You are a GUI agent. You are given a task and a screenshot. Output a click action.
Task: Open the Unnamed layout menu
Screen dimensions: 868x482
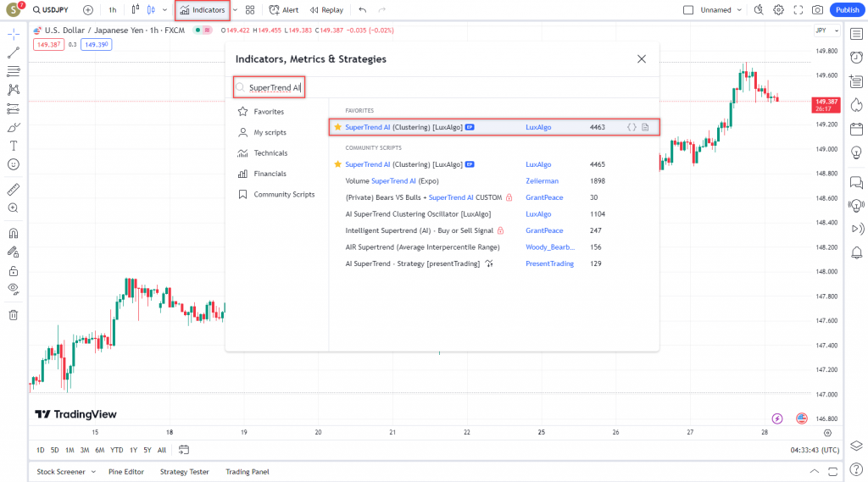point(721,10)
